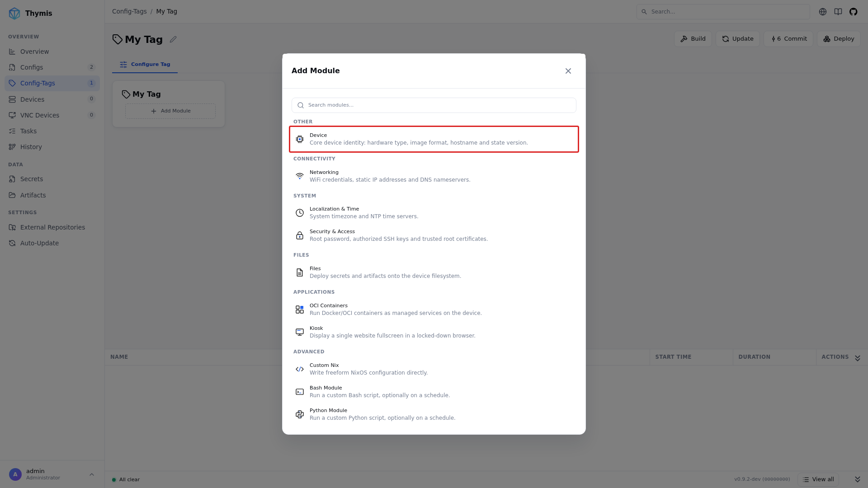Expand the Actions column double chevron
Image resolution: width=868 pixels, height=488 pixels.
coord(857,358)
